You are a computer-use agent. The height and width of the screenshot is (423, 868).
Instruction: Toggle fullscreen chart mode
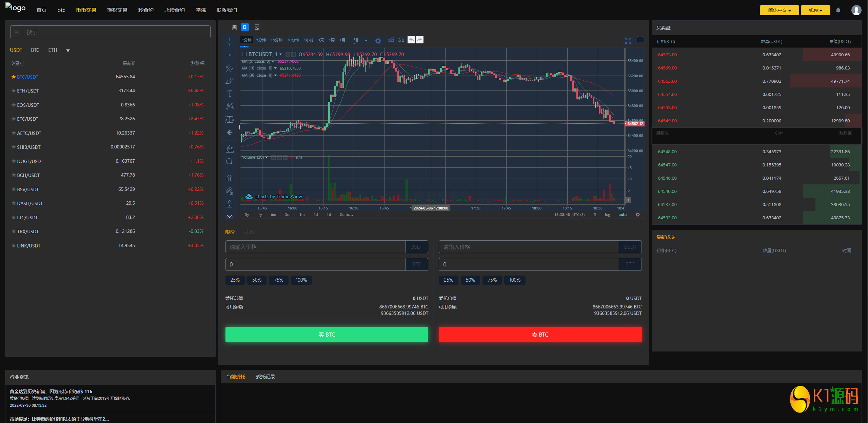[628, 40]
